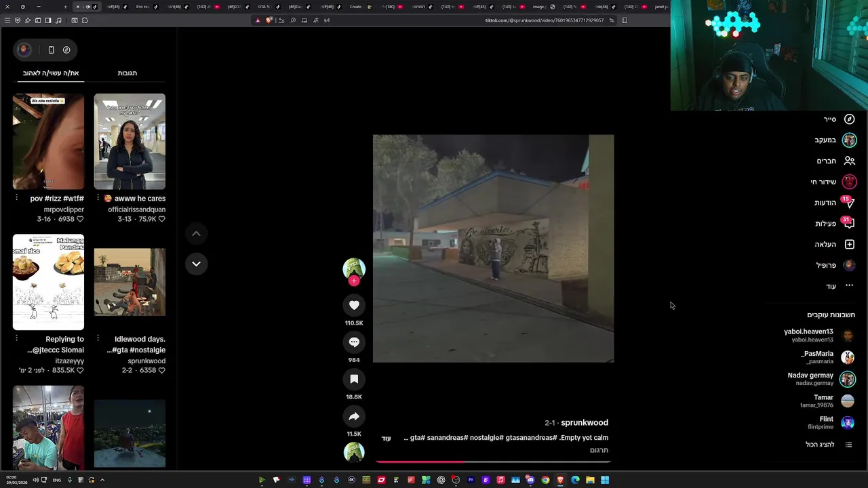Open 'Idlewood days.' video thumbnail
868x488 pixels.
[130, 282]
